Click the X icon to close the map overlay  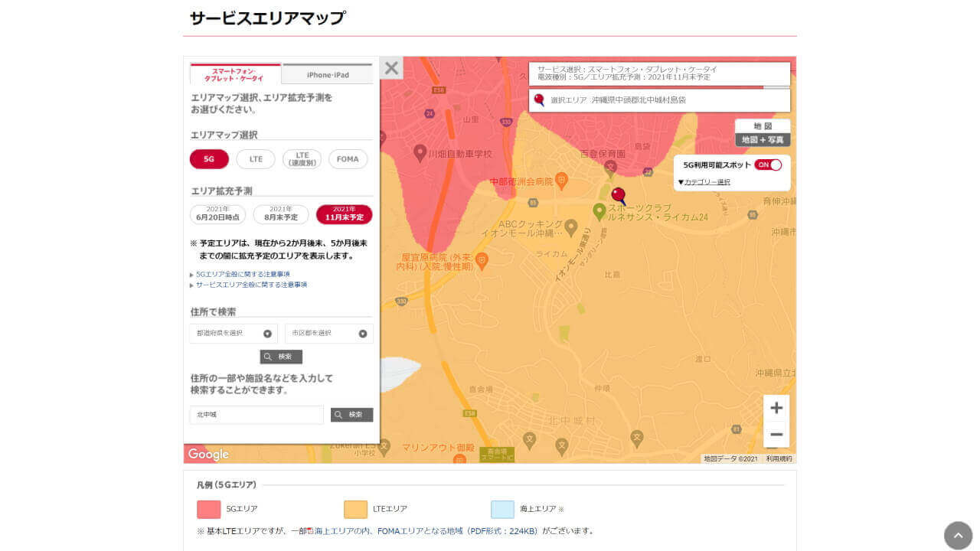point(391,67)
